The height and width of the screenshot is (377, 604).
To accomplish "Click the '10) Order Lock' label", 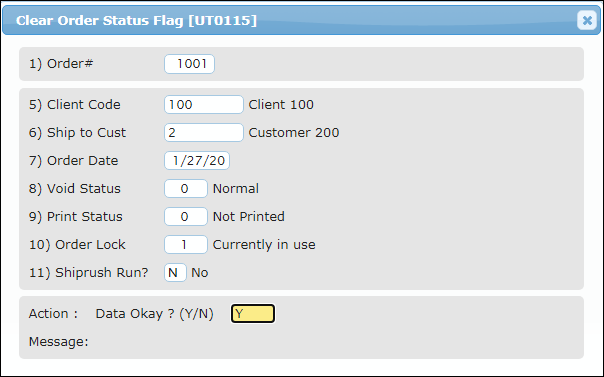I will (x=77, y=245).
